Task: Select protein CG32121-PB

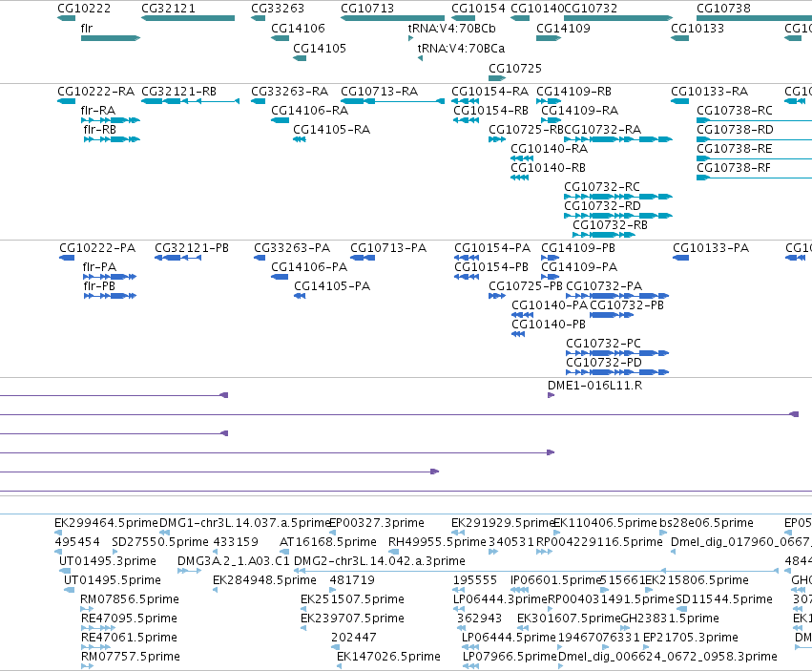Action: 192,248
